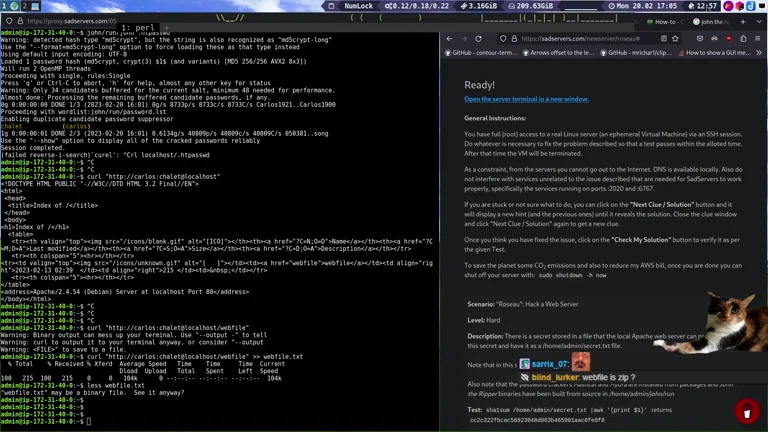Image resolution: width=768 pixels, height=432 pixels.
Task: Click the 'Scenario: Roseau' line
Action: click(x=523, y=304)
